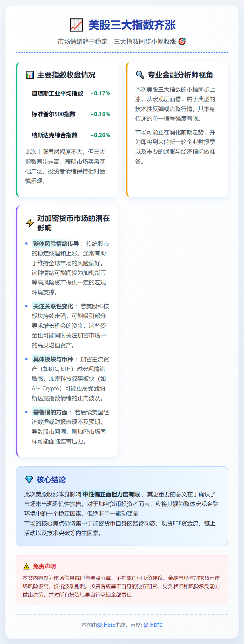Click the rising chart emoji beside title
Viewport: 244px width, 644px height.
[x=77, y=25]
